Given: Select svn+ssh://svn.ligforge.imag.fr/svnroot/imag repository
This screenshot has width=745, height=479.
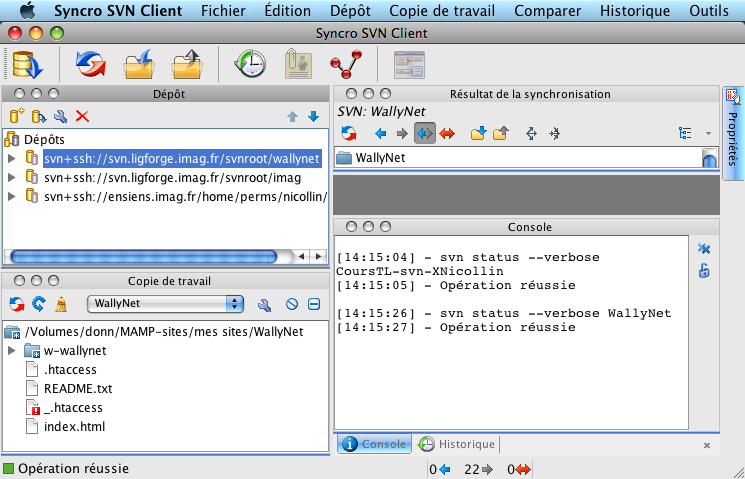Looking at the screenshot, I should pos(172,178).
